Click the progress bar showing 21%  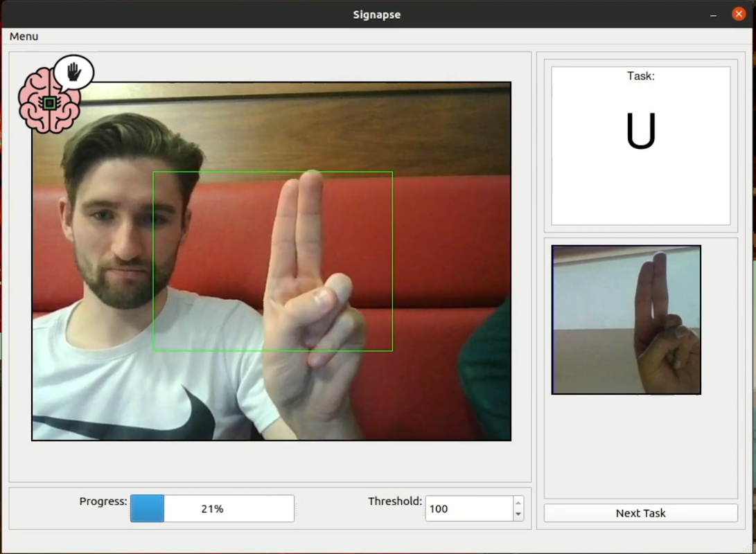[212, 508]
